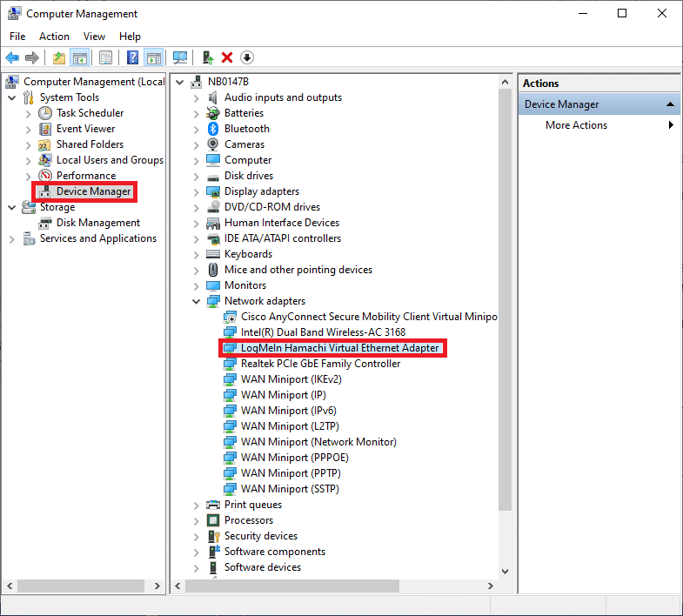The height and width of the screenshot is (616, 683).
Task: Open the Action menu
Action: [x=54, y=37]
